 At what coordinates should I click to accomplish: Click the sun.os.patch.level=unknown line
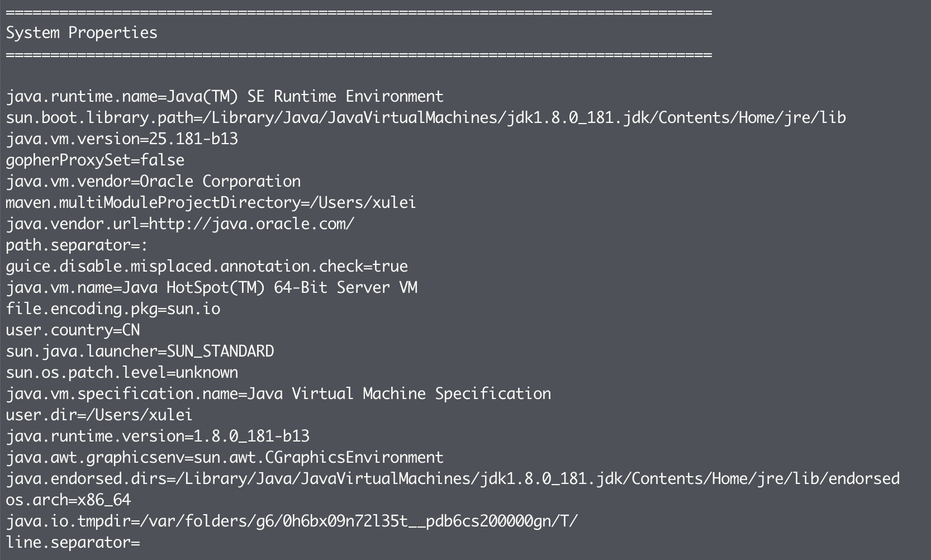click(x=122, y=373)
